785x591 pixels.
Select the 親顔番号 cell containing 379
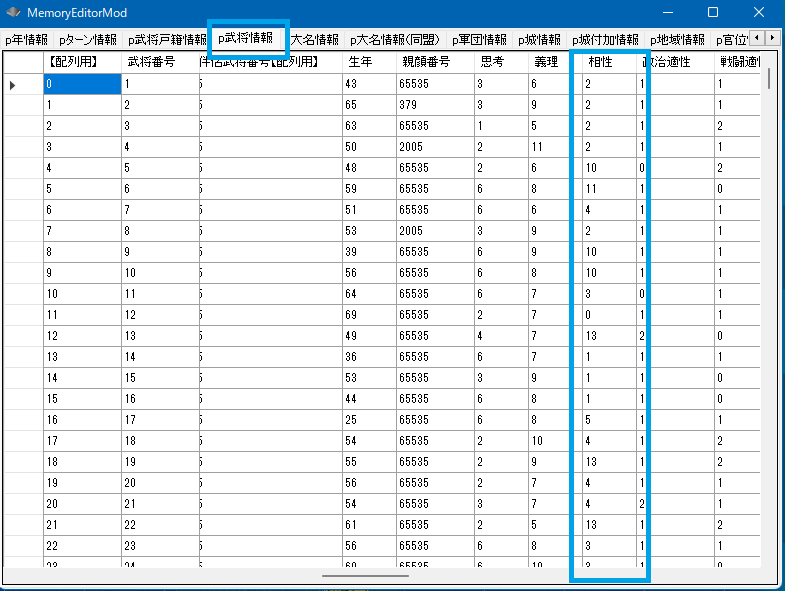[432, 105]
